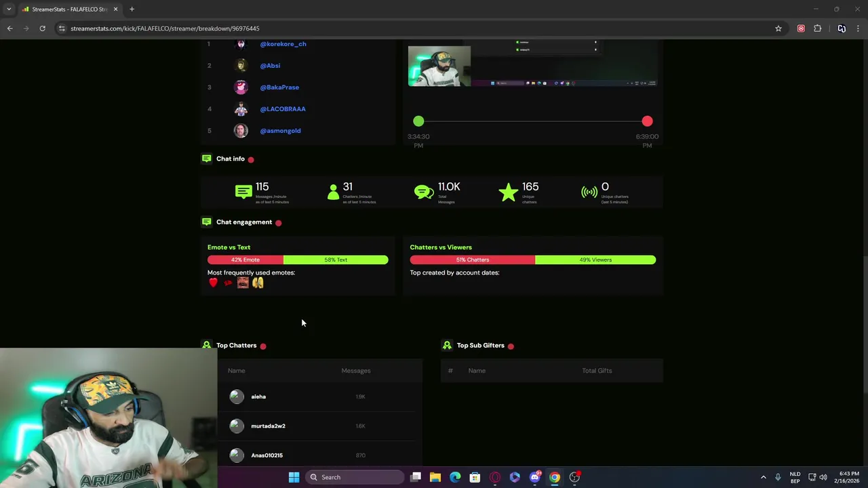Screen dimensions: 868x488
Task: Click the messages per minute chat icon
Action: coord(243,192)
